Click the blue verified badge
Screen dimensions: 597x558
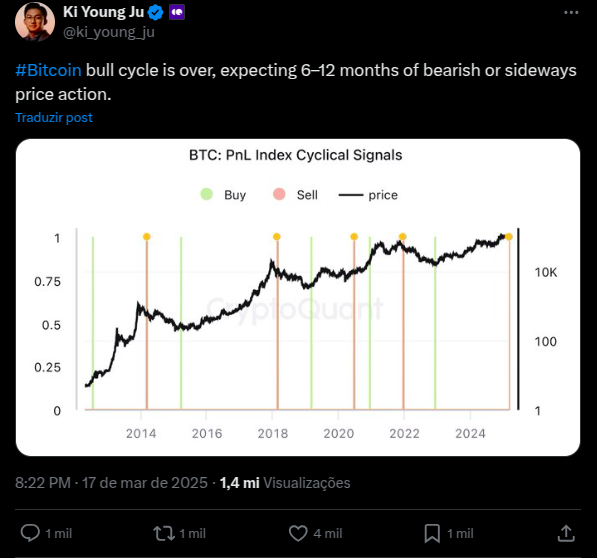(x=155, y=13)
